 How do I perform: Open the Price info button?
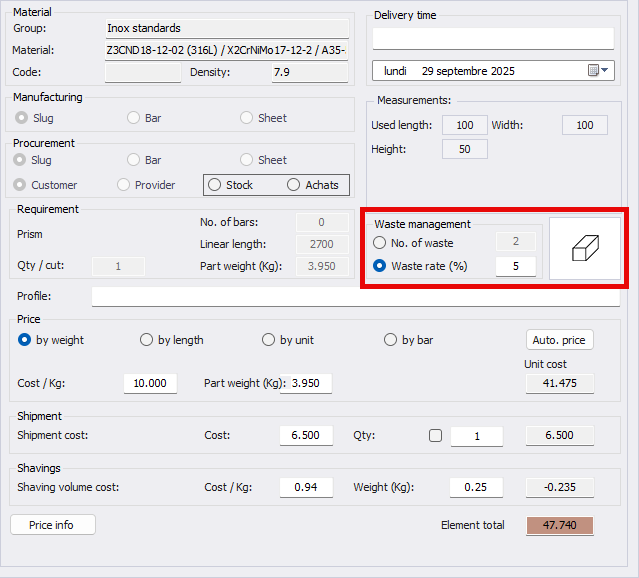pyautogui.click(x=53, y=525)
